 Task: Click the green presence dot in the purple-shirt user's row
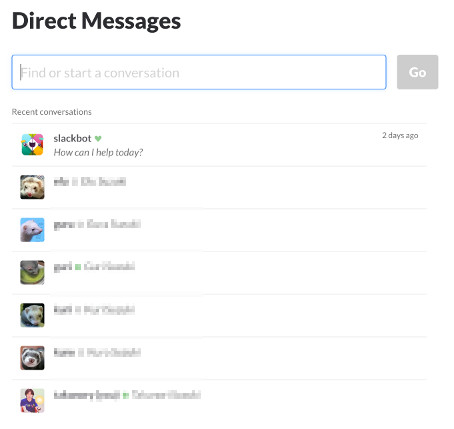point(126,395)
